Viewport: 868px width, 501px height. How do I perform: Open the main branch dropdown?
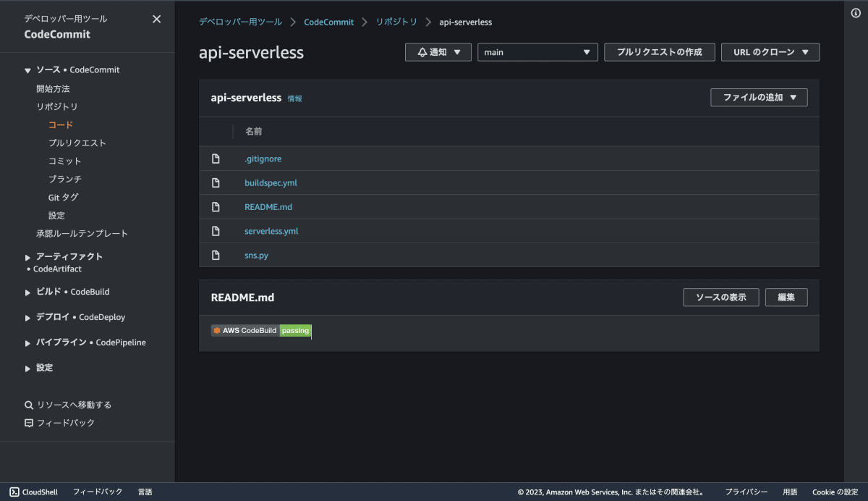pyautogui.click(x=537, y=52)
